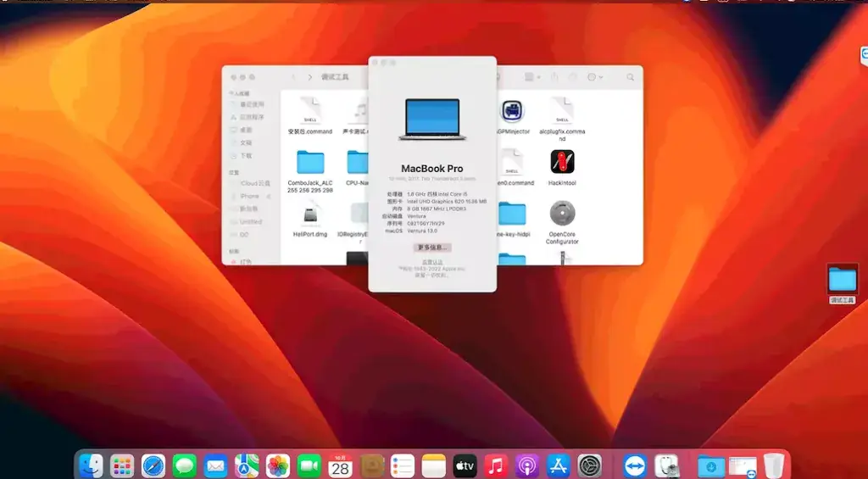Select the AGPMinjector app icon in Finder
Screen dimensions: 868x479
[x=513, y=116]
